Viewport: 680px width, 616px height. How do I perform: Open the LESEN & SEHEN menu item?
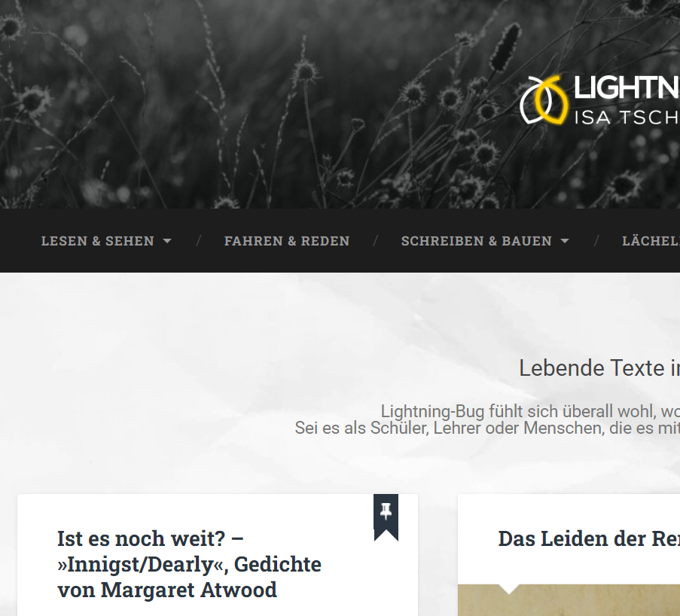coord(98,241)
